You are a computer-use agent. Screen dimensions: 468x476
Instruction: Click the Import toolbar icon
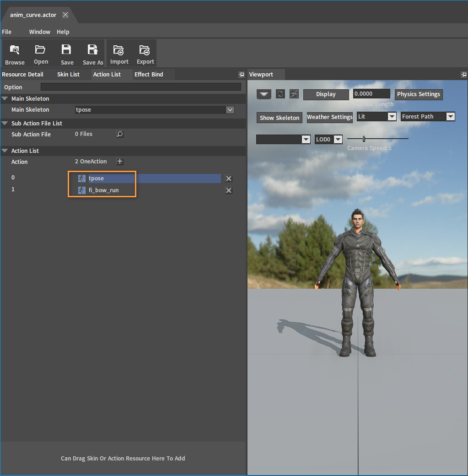(118, 50)
